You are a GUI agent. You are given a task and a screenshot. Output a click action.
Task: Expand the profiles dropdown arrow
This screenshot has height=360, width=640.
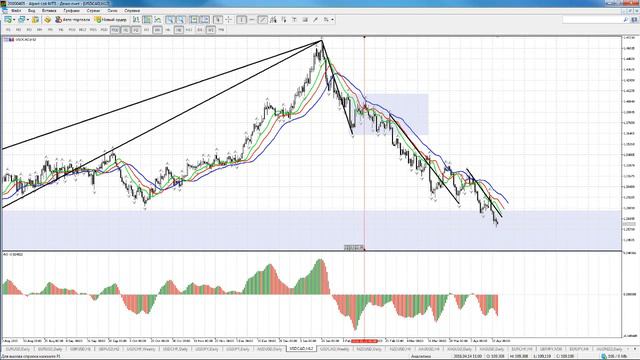point(28,20)
